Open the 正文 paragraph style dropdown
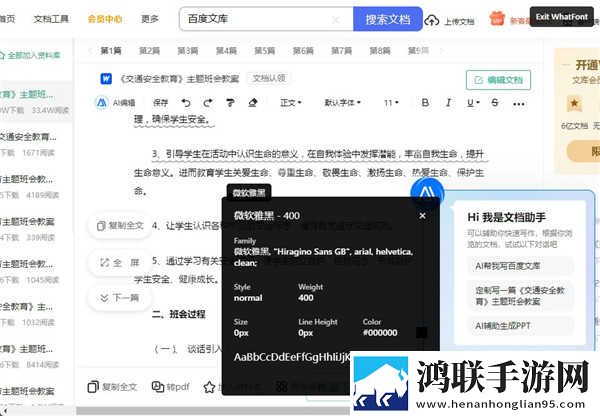Viewport: 600px width, 416px height. (291, 103)
